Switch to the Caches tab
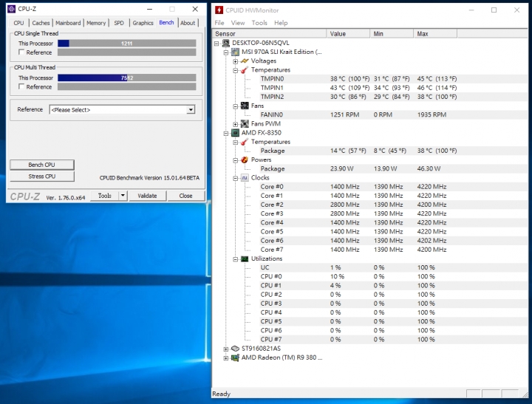532x404 pixels. [x=41, y=23]
